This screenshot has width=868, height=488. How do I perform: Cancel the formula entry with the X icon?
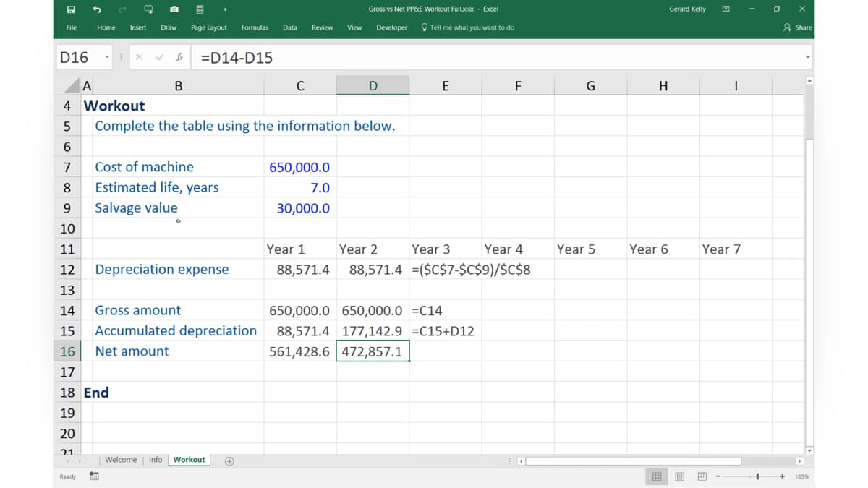point(139,58)
